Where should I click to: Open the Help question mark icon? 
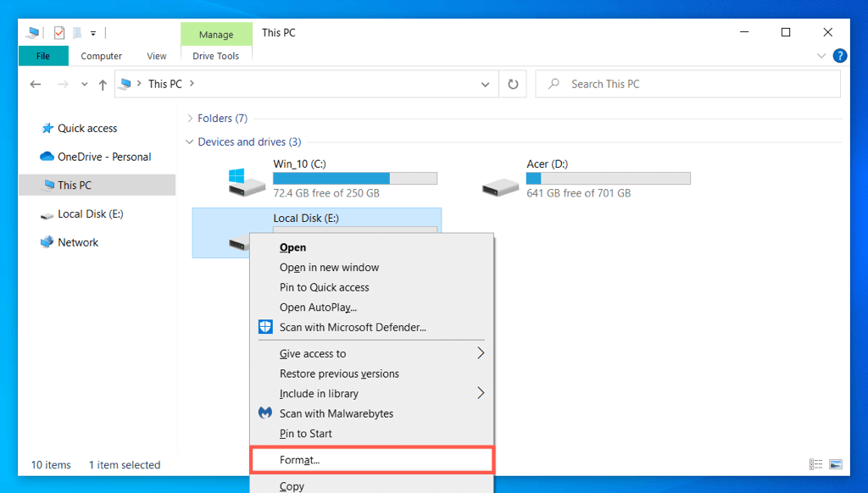[839, 56]
